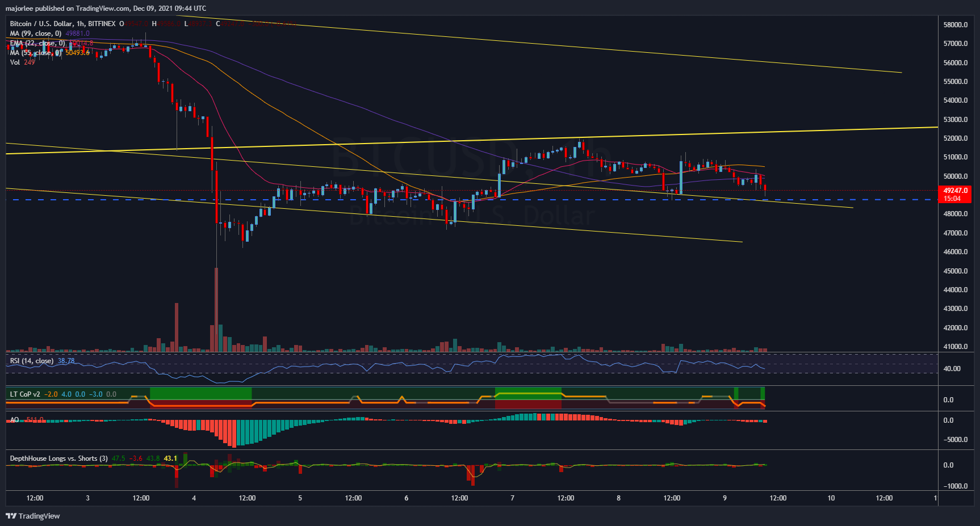This screenshot has height=526, width=980.
Task: Click the -1000.0 DepthHouse axis label
Action: (x=956, y=486)
